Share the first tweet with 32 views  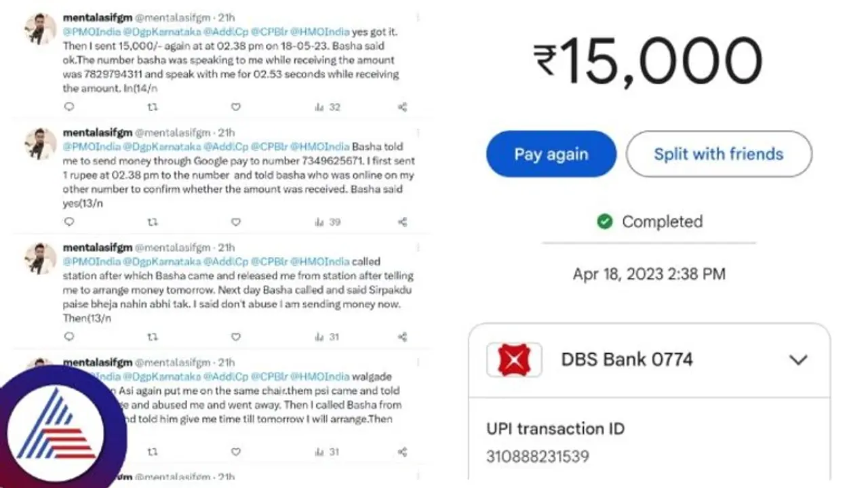click(402, 107)
